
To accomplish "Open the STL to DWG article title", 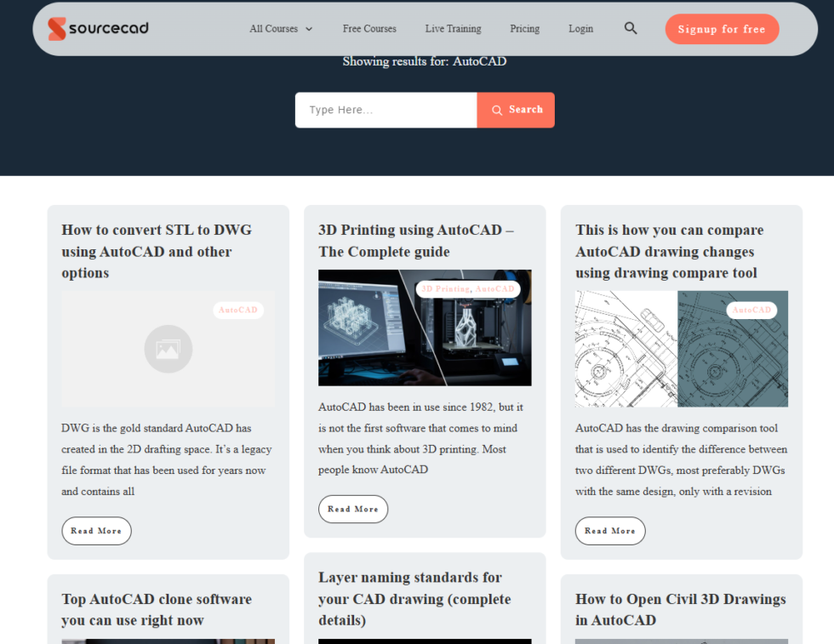I will (x=157, y=251).
